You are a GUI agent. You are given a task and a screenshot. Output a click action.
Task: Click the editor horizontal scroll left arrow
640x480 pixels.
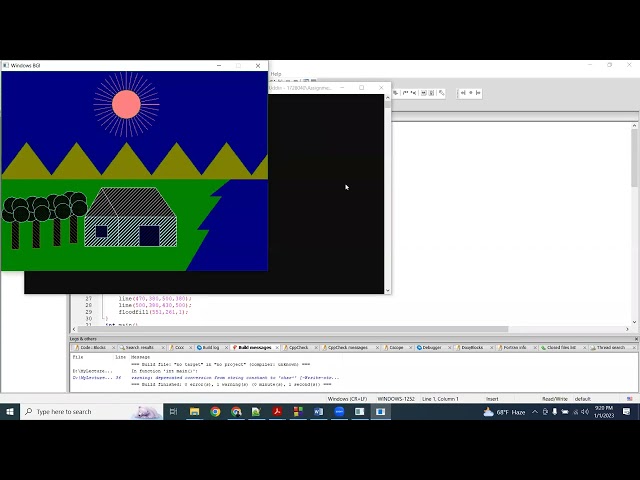(x=74, y=329)
